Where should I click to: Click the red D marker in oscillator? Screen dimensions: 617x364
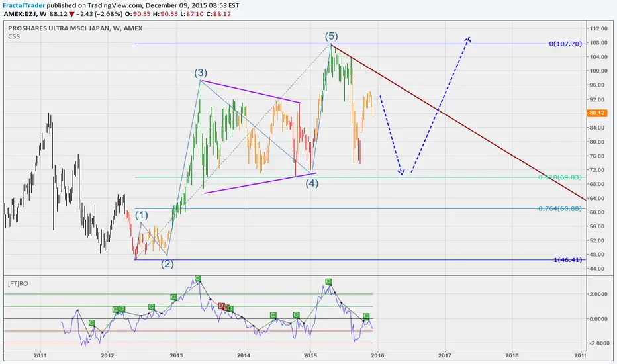click(x=222, y=306)
